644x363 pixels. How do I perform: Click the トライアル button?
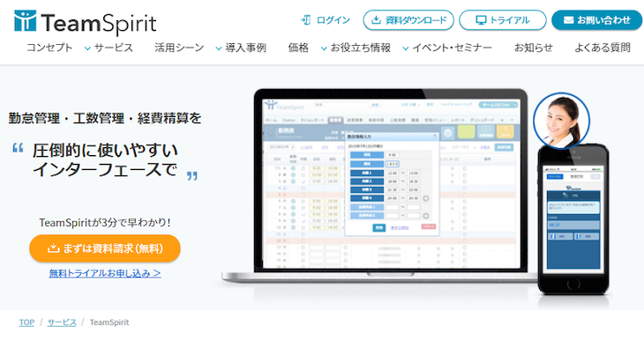[x=503, y=20]
